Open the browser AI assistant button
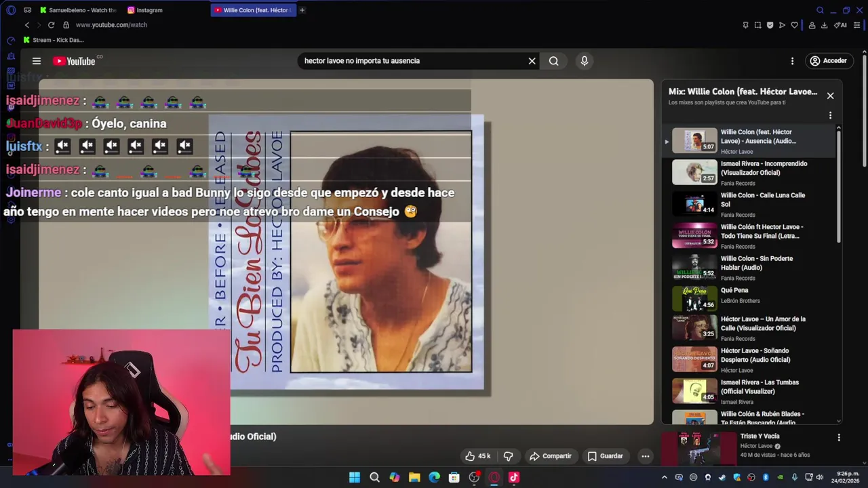 pos(841,25)
